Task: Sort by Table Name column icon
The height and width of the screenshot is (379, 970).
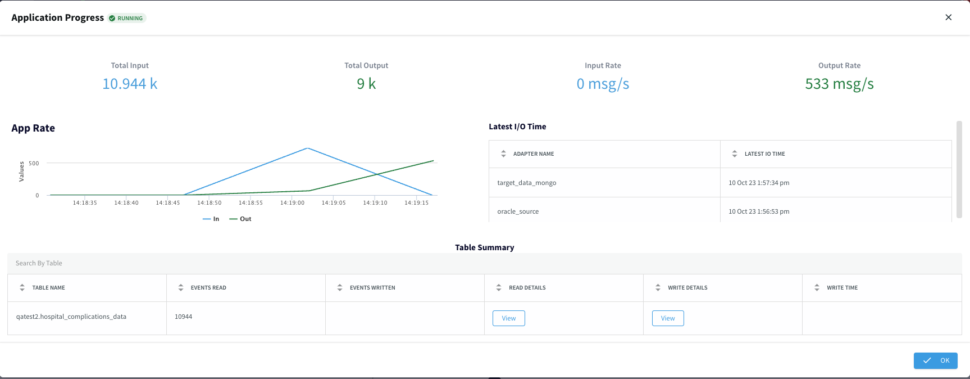Action: [x=22, y=287]
